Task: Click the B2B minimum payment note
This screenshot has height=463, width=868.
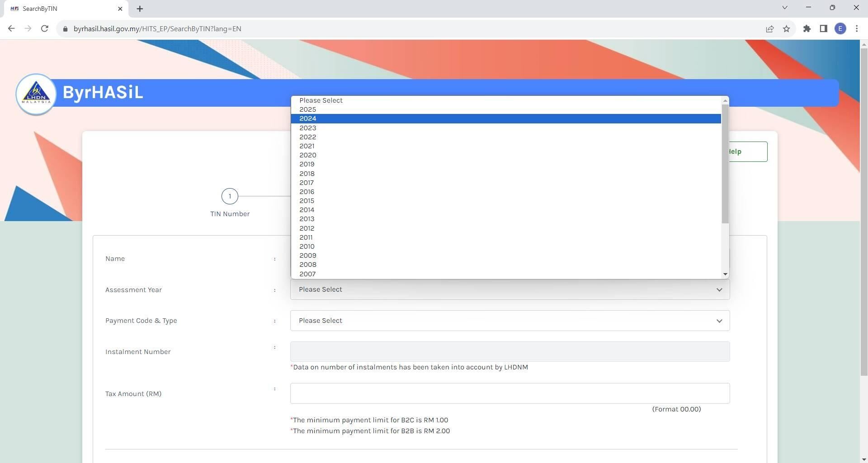Action: click(x=370, y=431)
